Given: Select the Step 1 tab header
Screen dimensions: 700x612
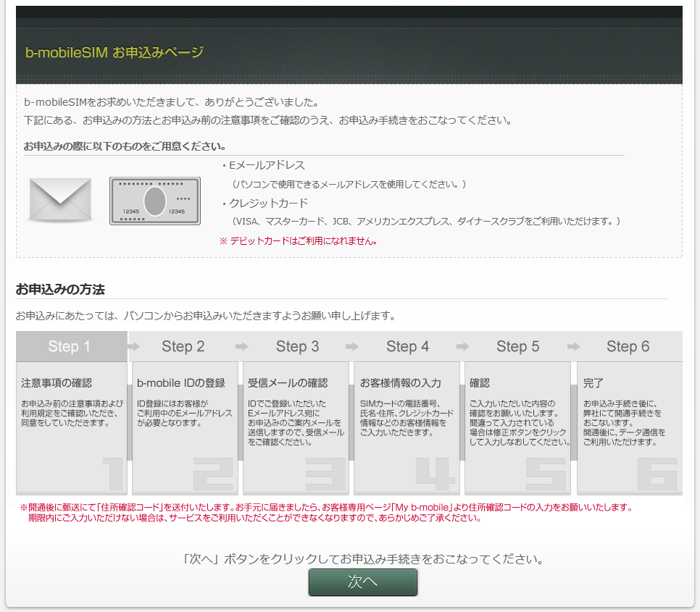Looking at the screenshot, I should [x=72, y=346].
